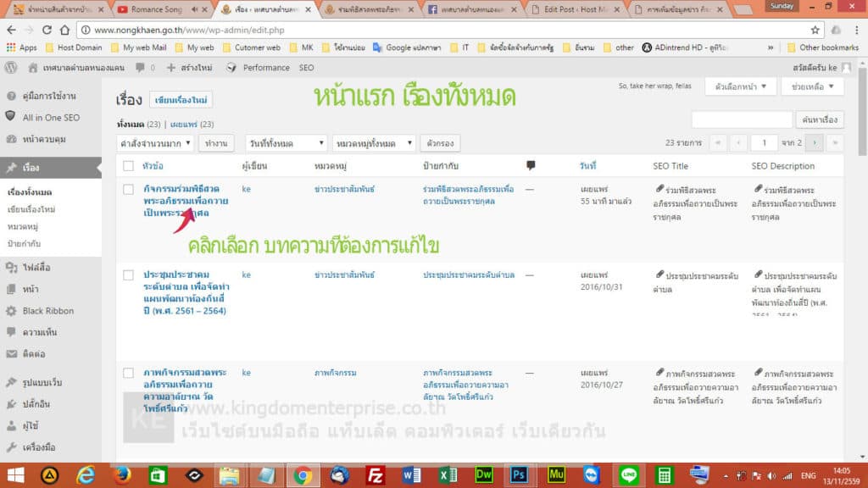The image size is (868, 488).
Task: Open the SEO menu in the admin bar
Action: [x=305, y=67]
